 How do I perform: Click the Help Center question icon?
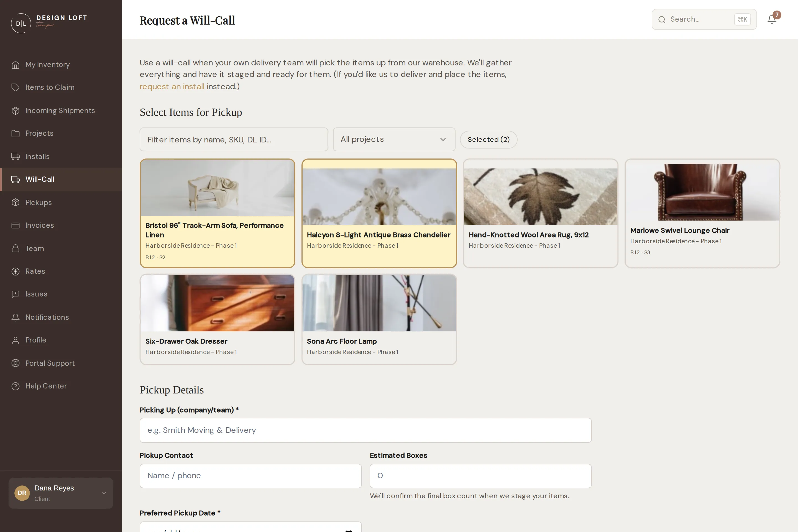(x=15, y=386)
